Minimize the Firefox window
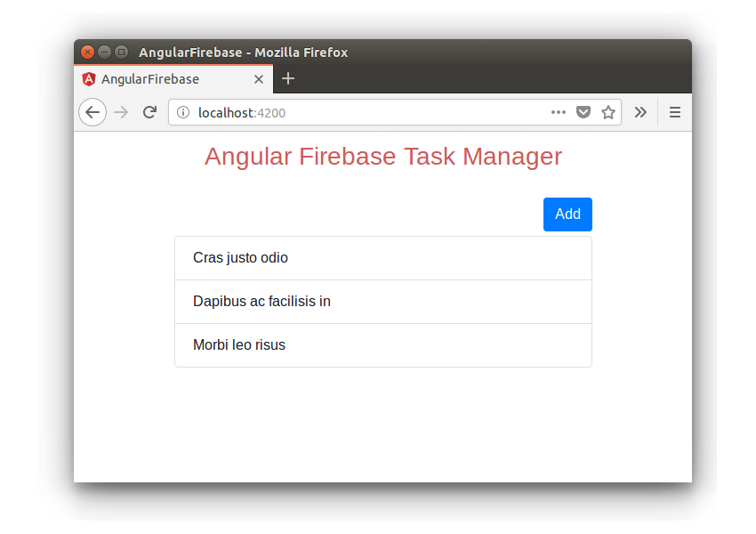The image size is (756, 534). click(x=104, y=52)
